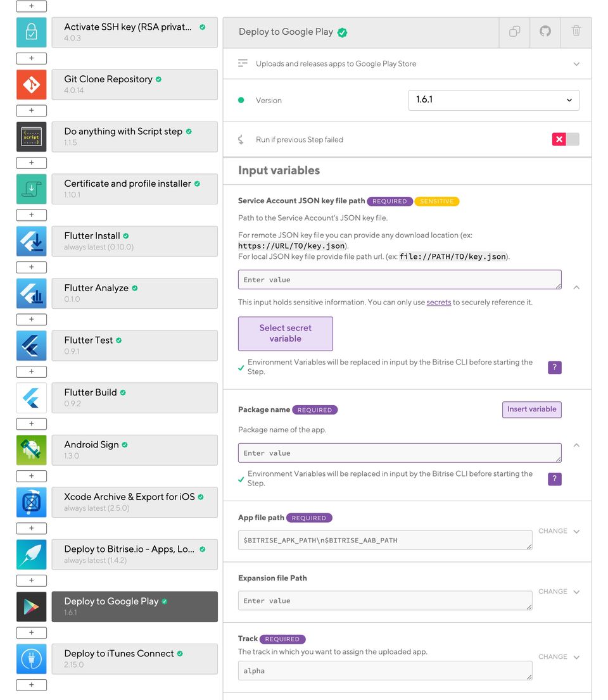Click Select secret variable button
The image size is (608, 700).
285,334
